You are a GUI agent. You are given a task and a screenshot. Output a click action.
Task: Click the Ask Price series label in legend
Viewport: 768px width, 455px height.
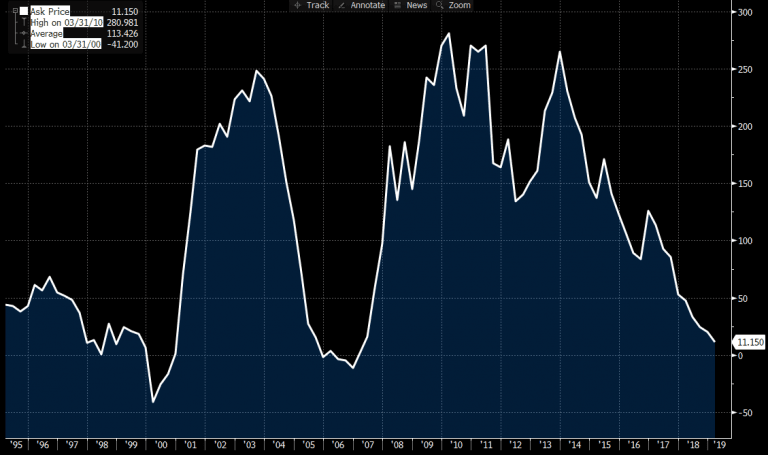50,10
